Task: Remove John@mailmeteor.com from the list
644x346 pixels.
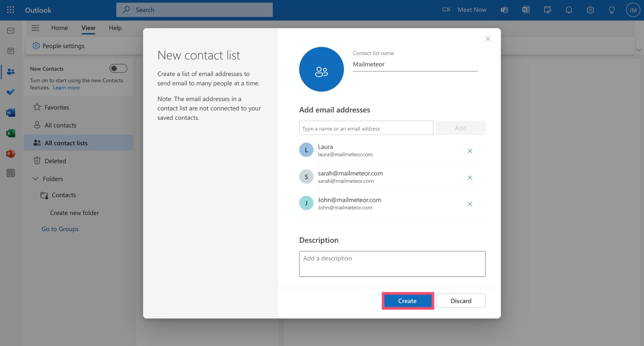Action: pos(470,204)
